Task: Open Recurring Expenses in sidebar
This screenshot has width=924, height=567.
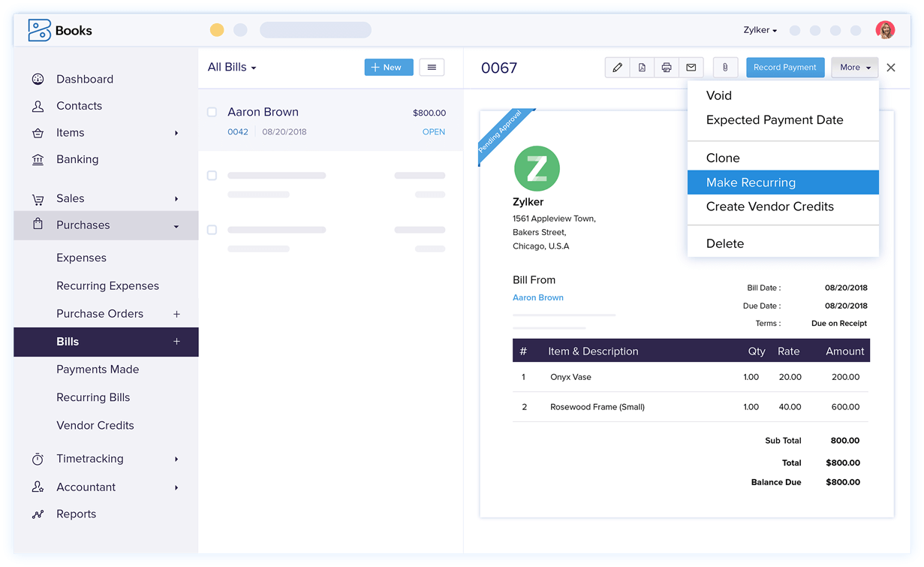Action: click(x=107, y=286)
